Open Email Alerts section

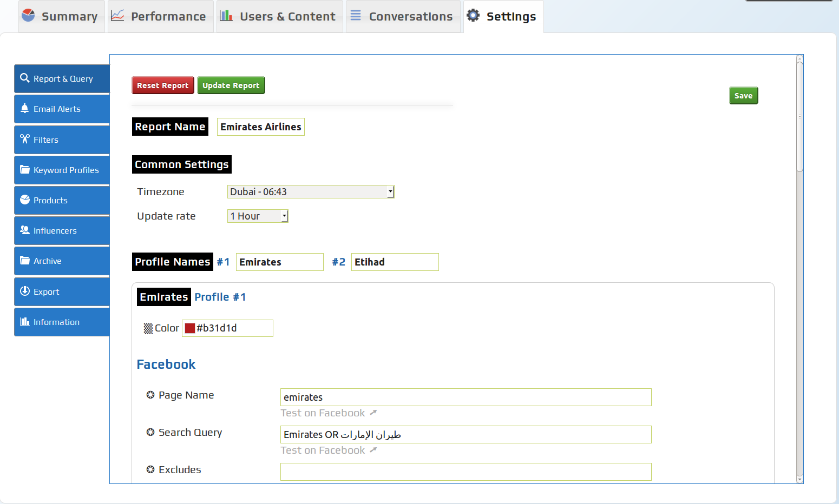pos(62,109)
